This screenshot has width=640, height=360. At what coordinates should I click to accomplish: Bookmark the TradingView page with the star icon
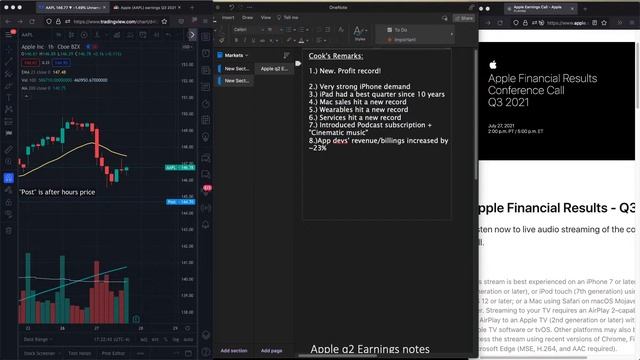(164, 21)
